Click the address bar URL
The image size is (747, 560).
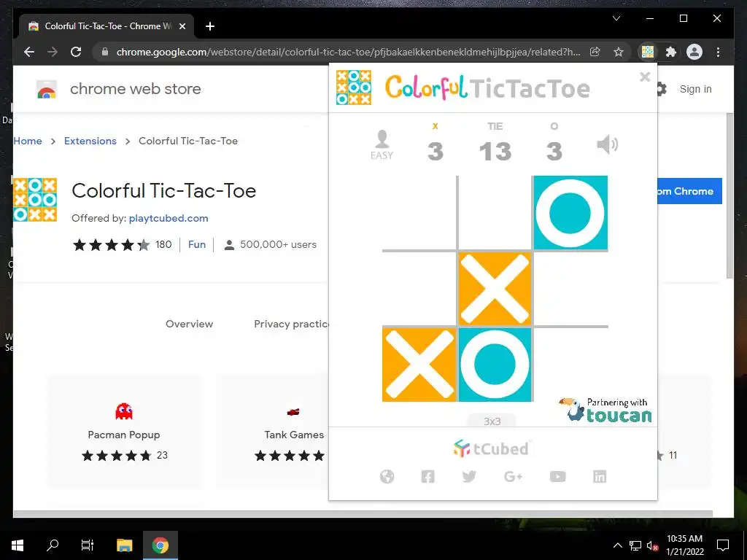[x=348, y=52]
